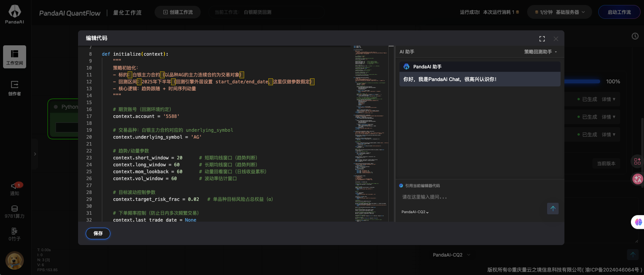Click the AI 助手 panel label
Screen dimensions: 644x275
(x=407, y=52)
